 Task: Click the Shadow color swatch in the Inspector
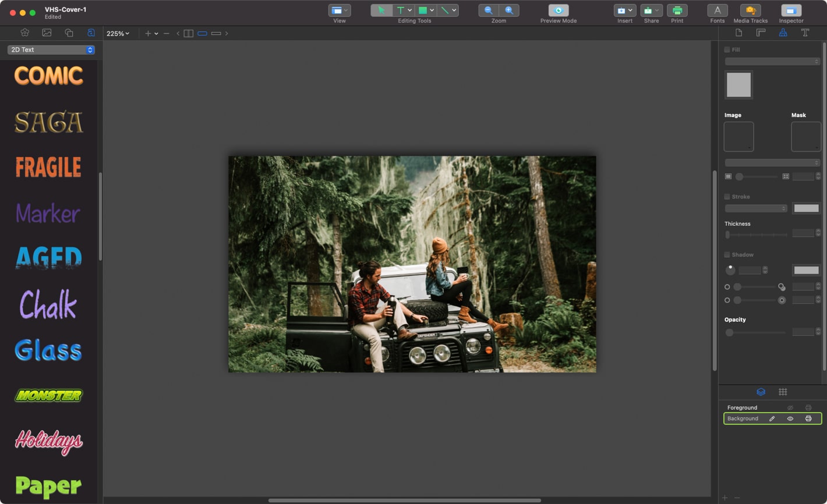[806, 270]
